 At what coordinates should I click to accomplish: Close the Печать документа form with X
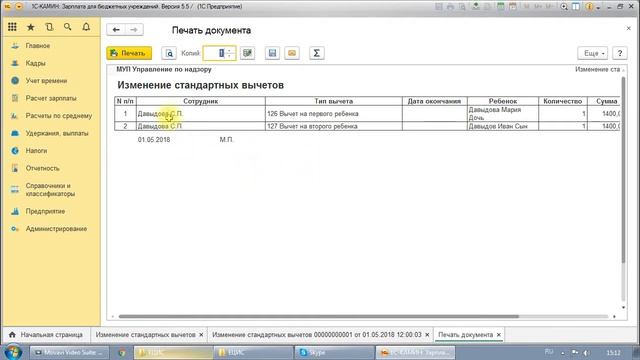click(x=629, y=28)
